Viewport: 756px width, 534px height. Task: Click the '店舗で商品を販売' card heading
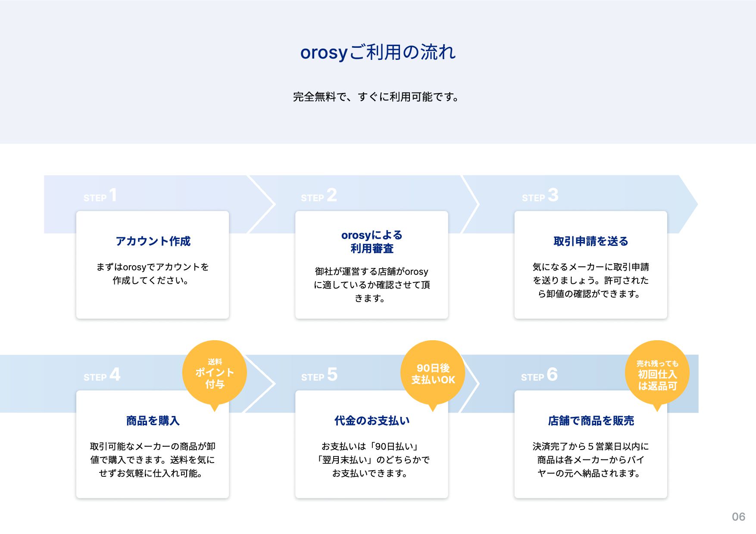(591, 421)
